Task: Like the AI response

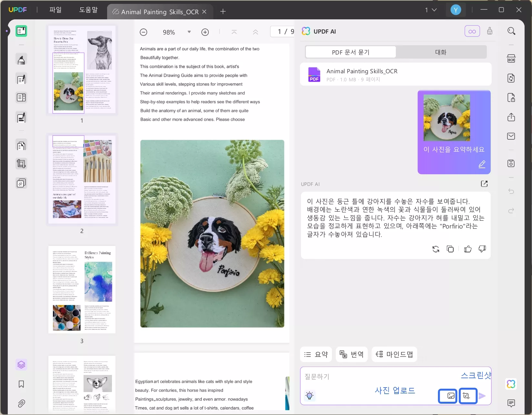Action: [468, 249]
